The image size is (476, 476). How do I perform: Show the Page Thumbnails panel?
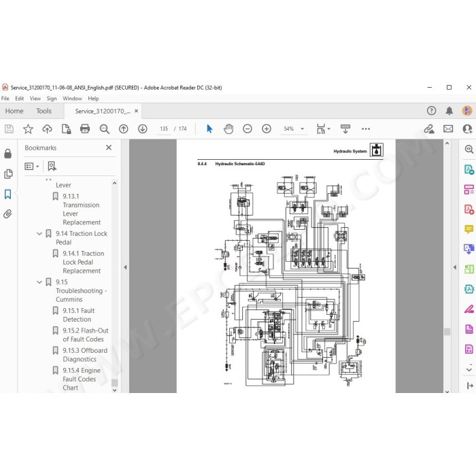click(x=8, y=174)
